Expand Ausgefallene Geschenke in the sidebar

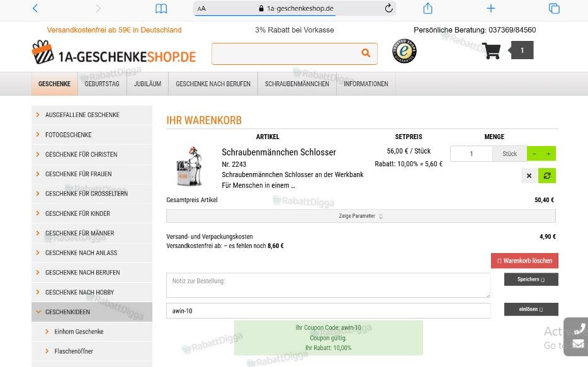coord(92,115)
